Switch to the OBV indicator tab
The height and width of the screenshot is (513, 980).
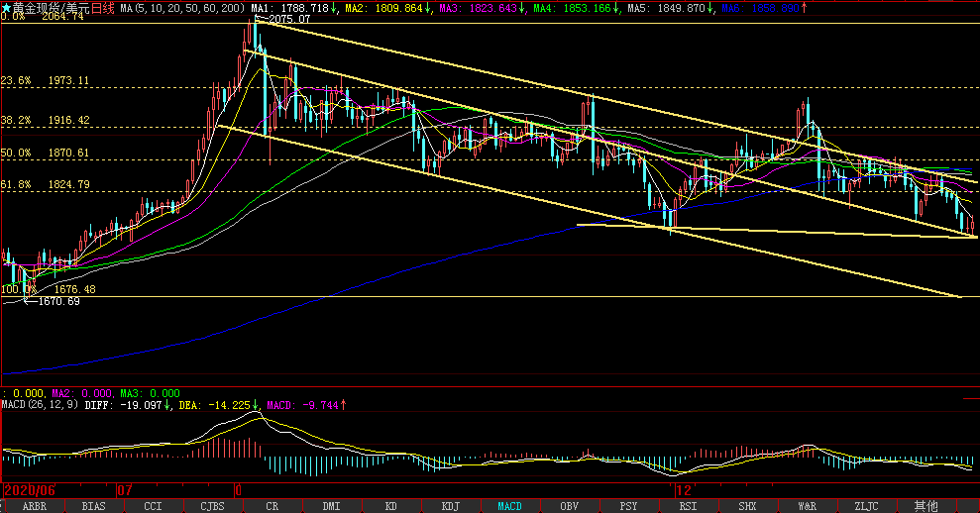point(569,506)
